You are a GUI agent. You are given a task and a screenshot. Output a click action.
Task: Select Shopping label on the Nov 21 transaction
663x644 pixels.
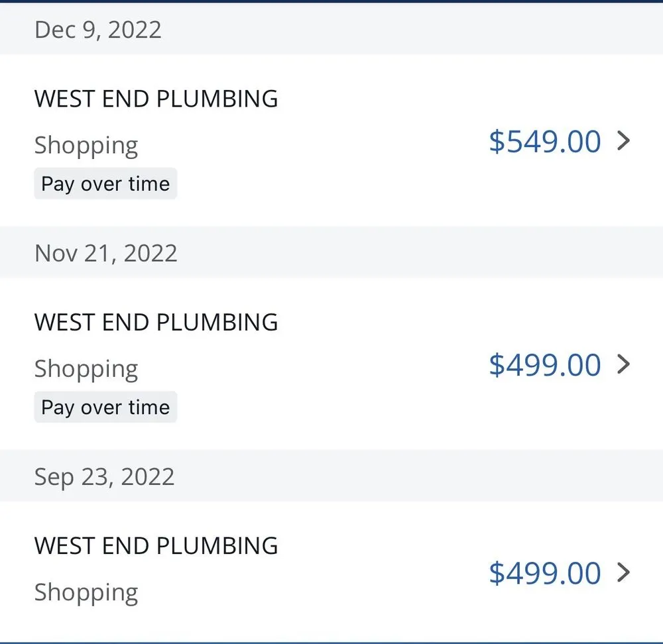click(86, 368)
